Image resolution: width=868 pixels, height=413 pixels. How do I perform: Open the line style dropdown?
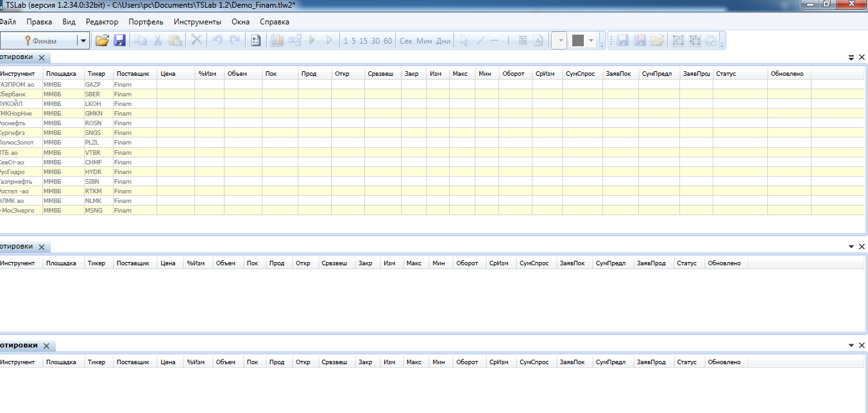click(x=559, y=40)
